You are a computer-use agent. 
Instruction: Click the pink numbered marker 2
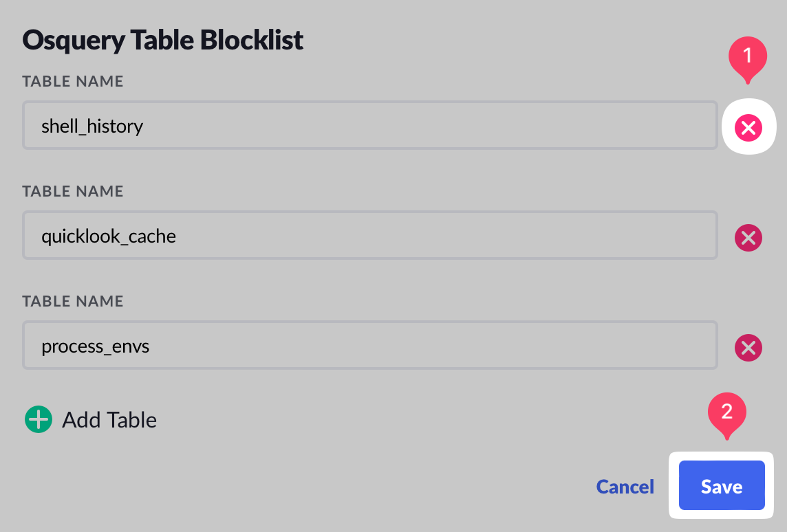click(727, 412)
